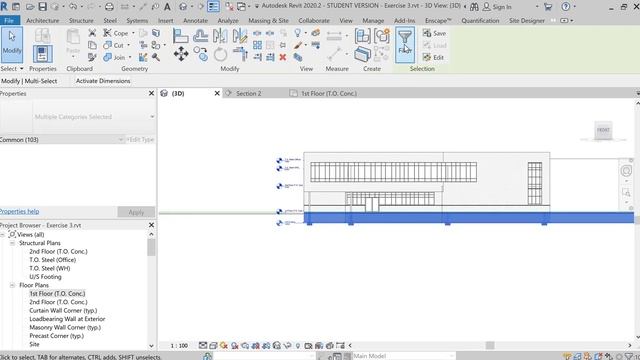640x360 pixels.
Task: Open Multiple Categories Selected type selector
Action: 78,117
